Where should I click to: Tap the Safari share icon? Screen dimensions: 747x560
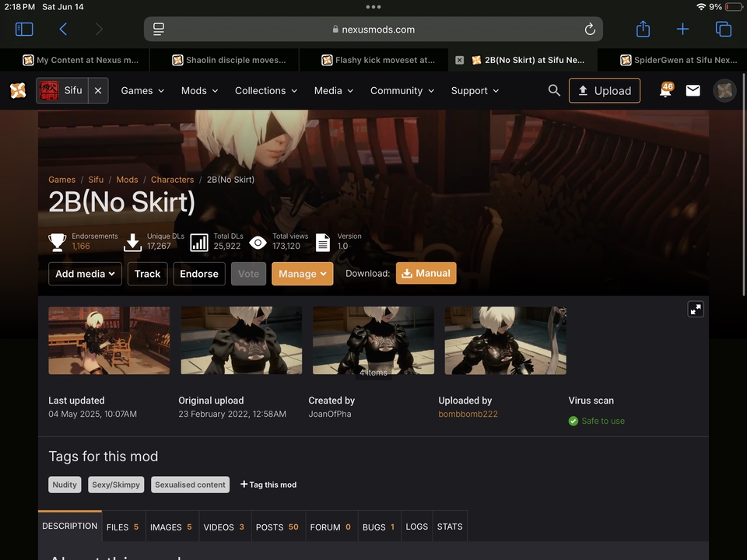pyautogui.click(x=643, y=30)
